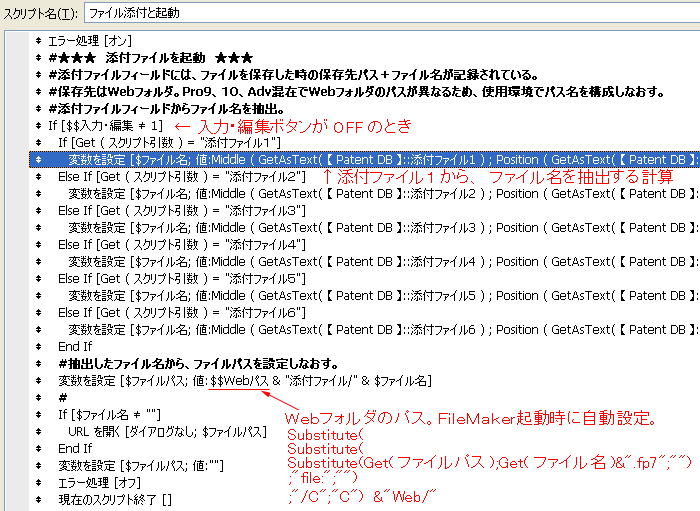Image resolution: width=700 pixels, height=511 pixels.
Task: Select the URL を開く [ダイアログなし] step
Action: [167, 432]
